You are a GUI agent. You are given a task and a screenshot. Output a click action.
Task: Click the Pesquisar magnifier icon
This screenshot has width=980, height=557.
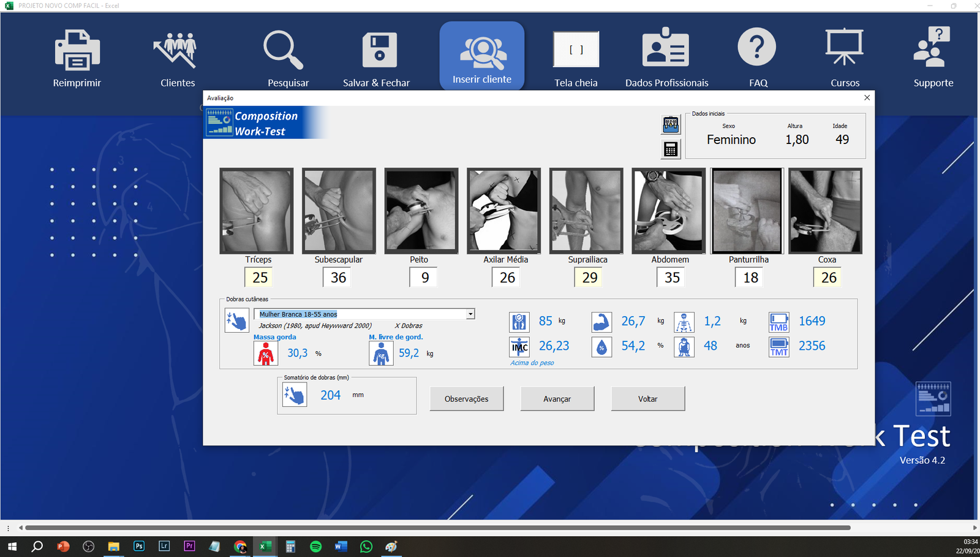pyautogui.click(x=284, y=50)
